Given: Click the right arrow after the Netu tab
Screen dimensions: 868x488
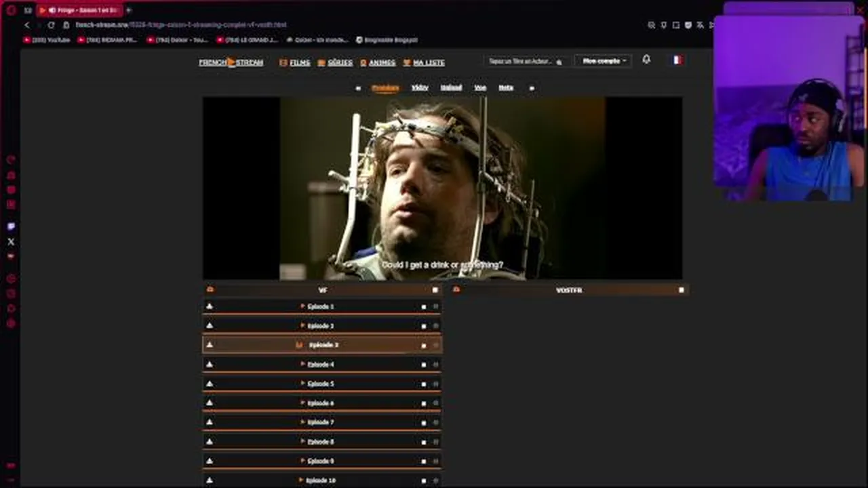Looking at the screenshot, I should 532,88.
